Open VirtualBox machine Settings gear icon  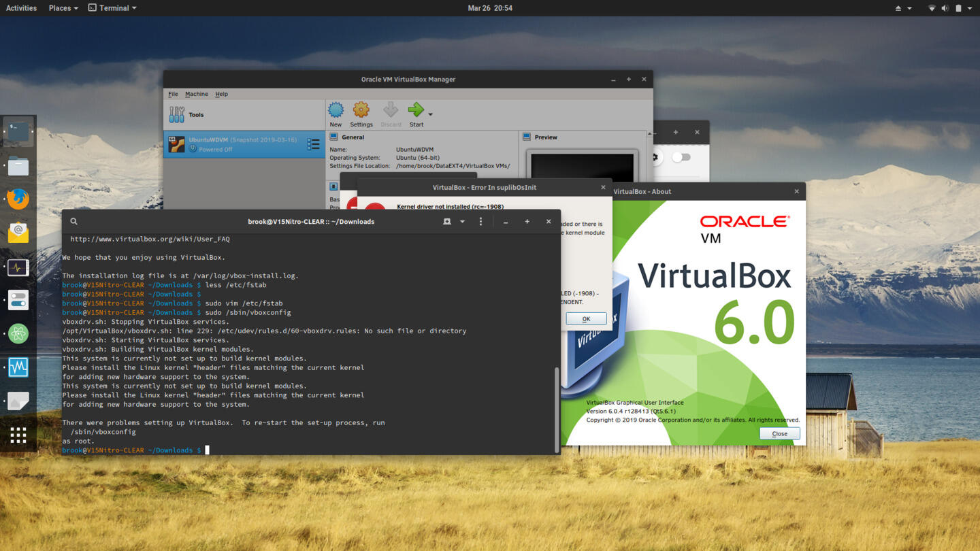(x=361, y=110)
